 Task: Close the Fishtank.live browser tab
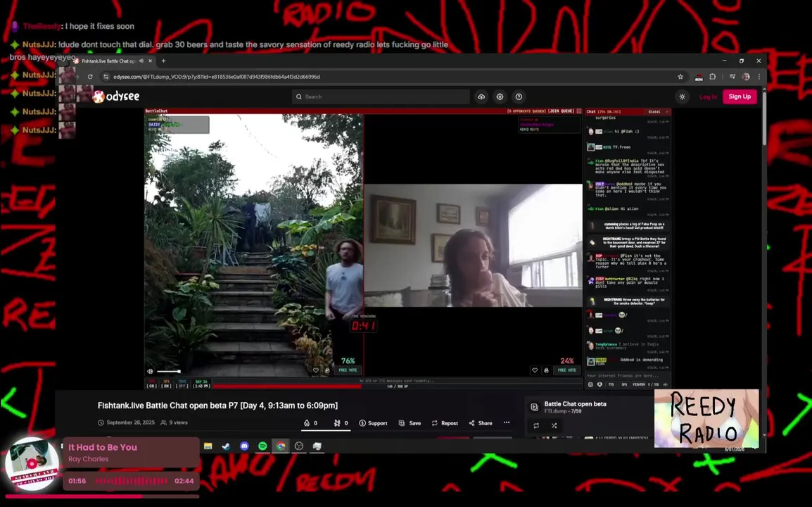click(150, 61)
